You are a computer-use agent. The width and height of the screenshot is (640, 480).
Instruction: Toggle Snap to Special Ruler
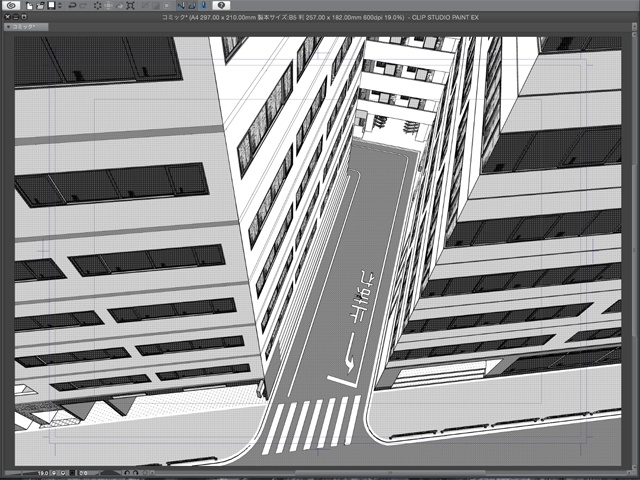[x=192, y=5]
